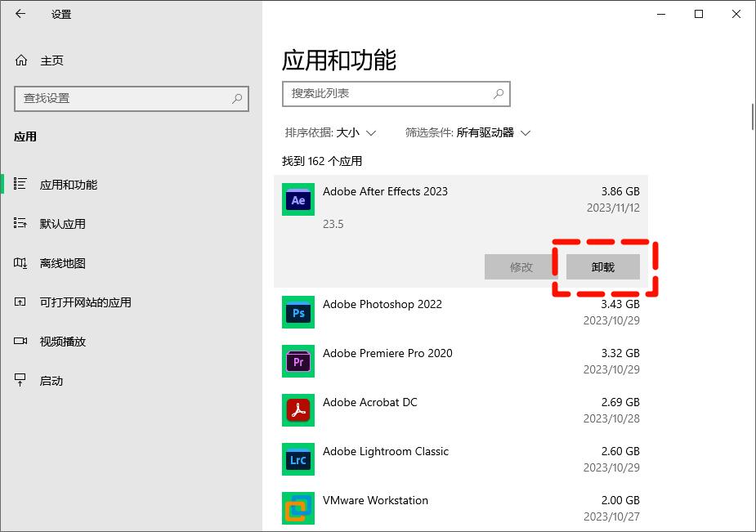Screen dimensions: 756x532
Task: Click the Premiere Pro 2020 icon
Action: click(x=298, y=361)
